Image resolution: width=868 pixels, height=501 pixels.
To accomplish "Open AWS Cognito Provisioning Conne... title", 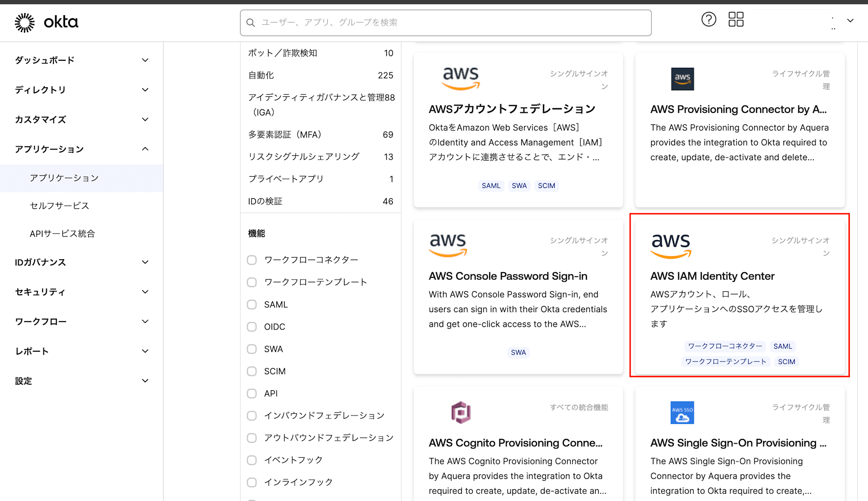I will (x=516, y=443).
